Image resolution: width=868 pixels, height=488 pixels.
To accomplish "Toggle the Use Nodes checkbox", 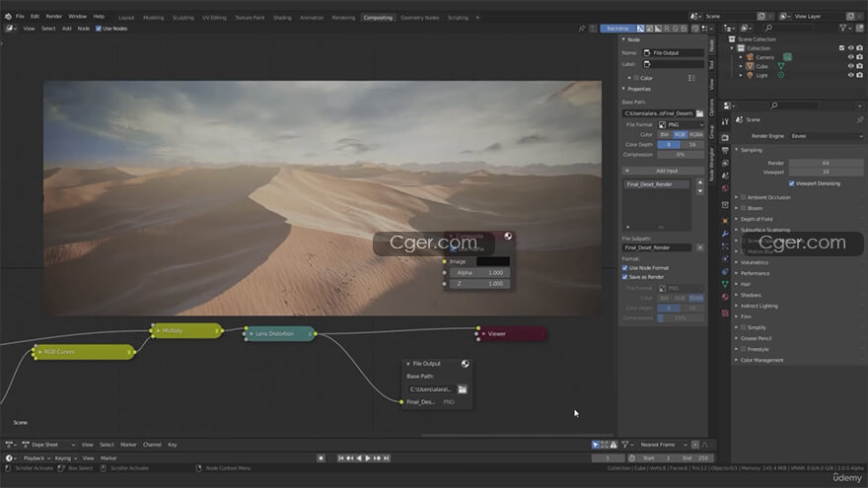I will [x=99, y=29].
